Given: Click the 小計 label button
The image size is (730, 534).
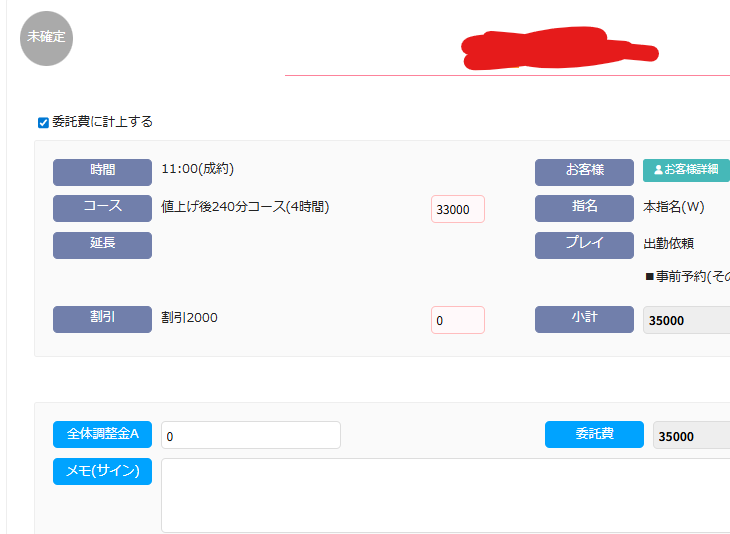Looking at the screenshot, I should tap(584, 319).
